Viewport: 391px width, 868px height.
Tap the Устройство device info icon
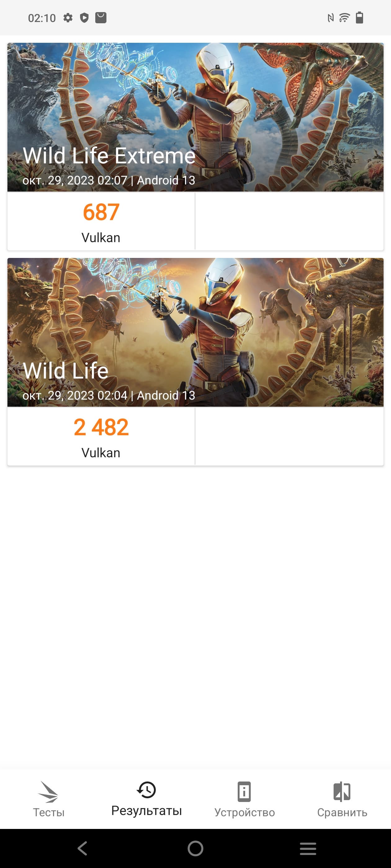[x=244, y=791]
